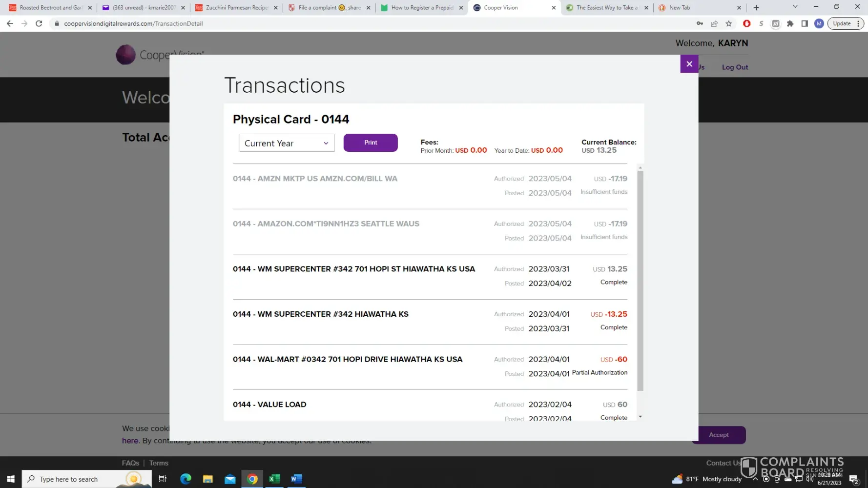The image size is (868, 488).
Task: Click the Chrome three-dot menu in Update button
Action: point(858,23)
